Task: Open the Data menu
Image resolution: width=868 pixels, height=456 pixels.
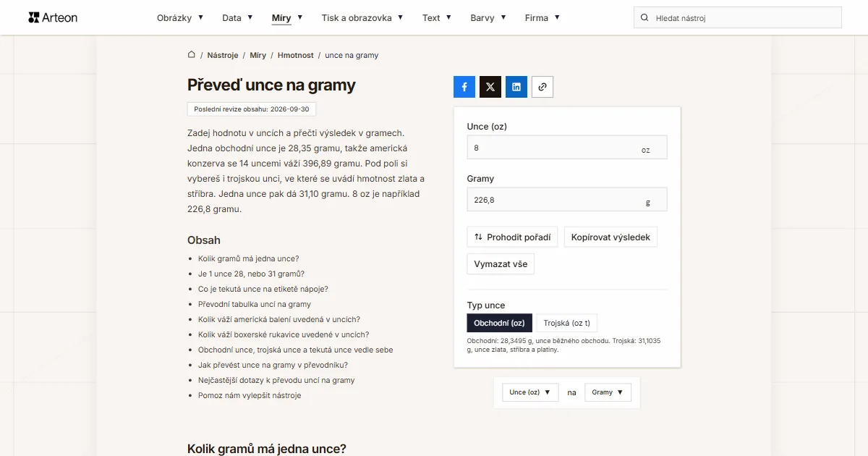Action: (x=238, y=18)
